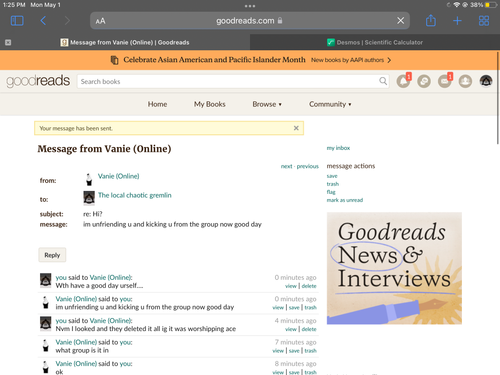Open the AAPI Month banner link
The height and width of the screenshot is (375, 500).
pos(214,60)
